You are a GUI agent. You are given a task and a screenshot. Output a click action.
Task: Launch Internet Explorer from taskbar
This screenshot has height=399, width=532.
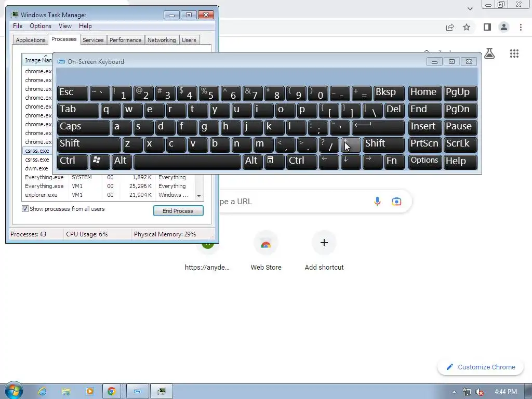pos(42,392)
